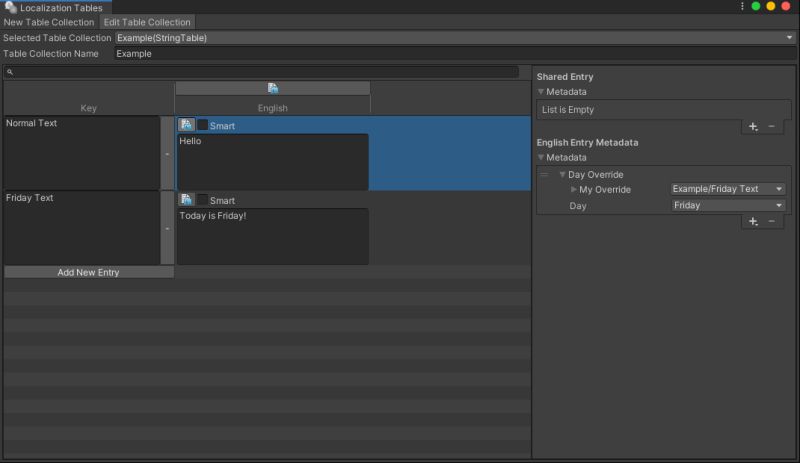Click the English Entry Metadata heading

[x=587, y=142]
